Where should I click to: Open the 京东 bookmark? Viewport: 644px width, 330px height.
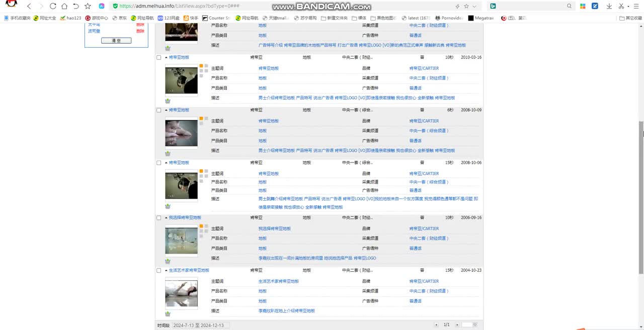click(119, 18)
